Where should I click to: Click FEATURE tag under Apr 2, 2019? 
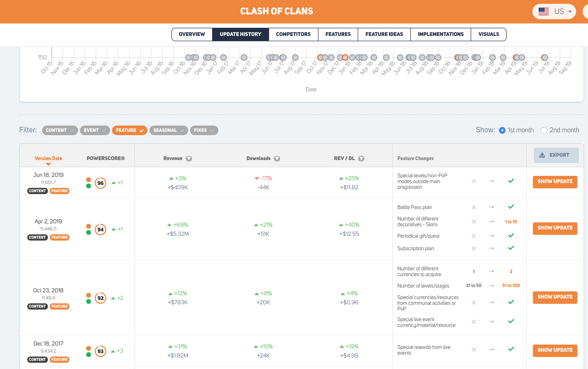tap(59, 237)
